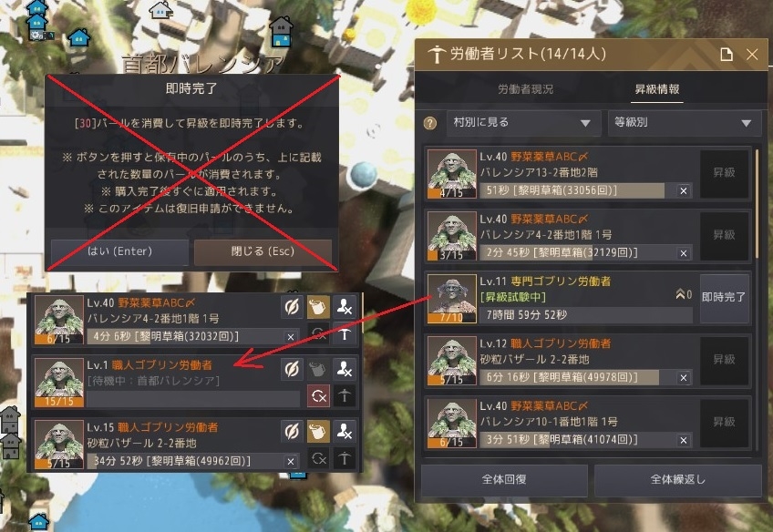
Task: Click the beer mug icon for Lv.15 worker
Action: 318,432
